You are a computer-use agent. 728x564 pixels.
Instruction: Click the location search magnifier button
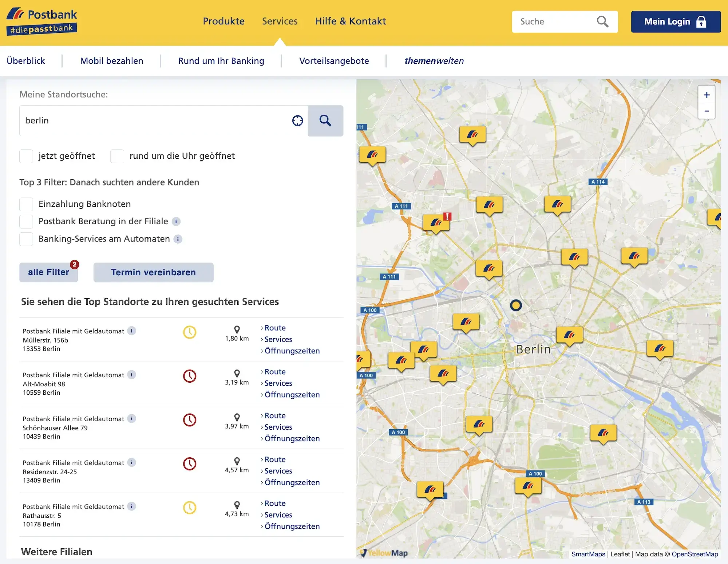pos(325,121)
